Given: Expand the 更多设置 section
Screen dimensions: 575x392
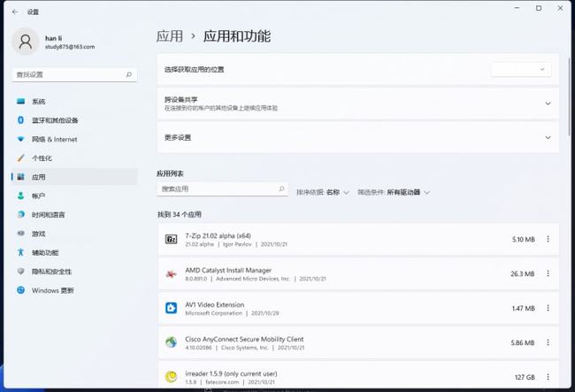Looking at the screenshot, I should [x=548, y=138].
